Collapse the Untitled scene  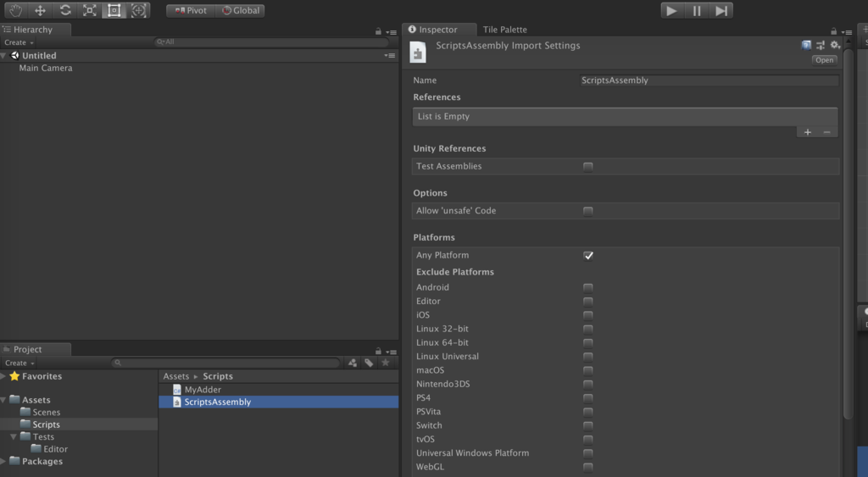[4, 55]
